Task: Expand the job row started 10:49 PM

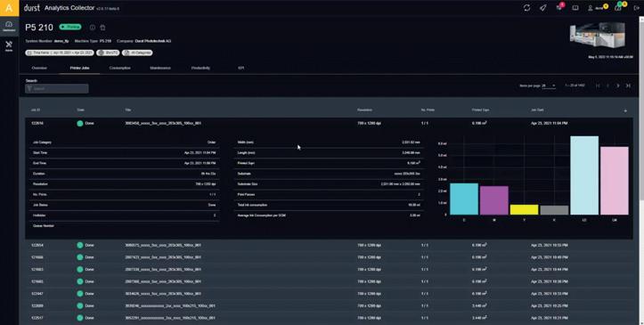Action: tap(329, 257)
